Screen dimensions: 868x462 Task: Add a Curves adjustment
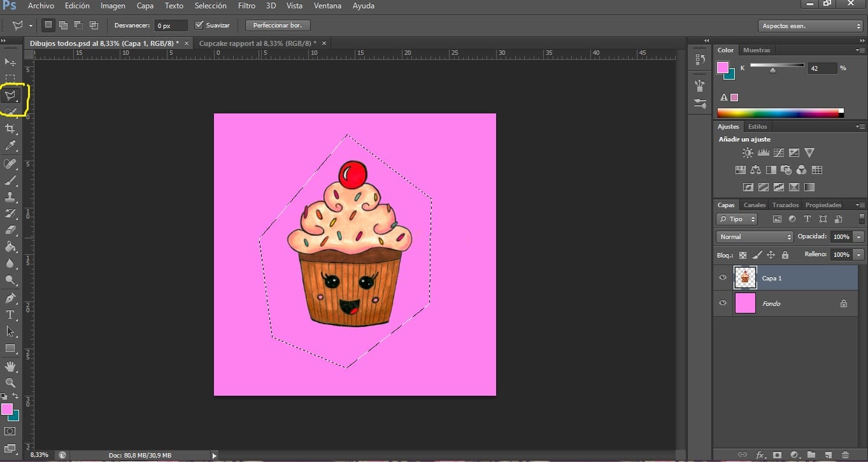click(x=778, y=153)
